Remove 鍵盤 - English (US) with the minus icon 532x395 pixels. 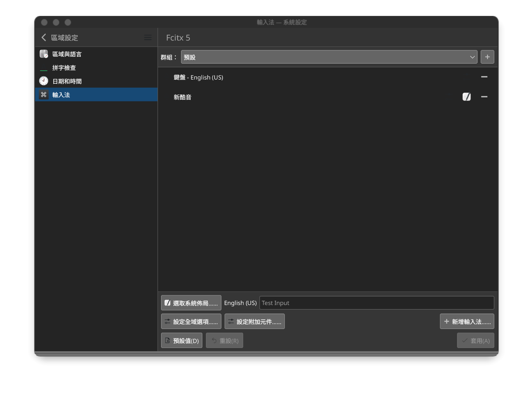pyautogui.click(x=484, y=77)
